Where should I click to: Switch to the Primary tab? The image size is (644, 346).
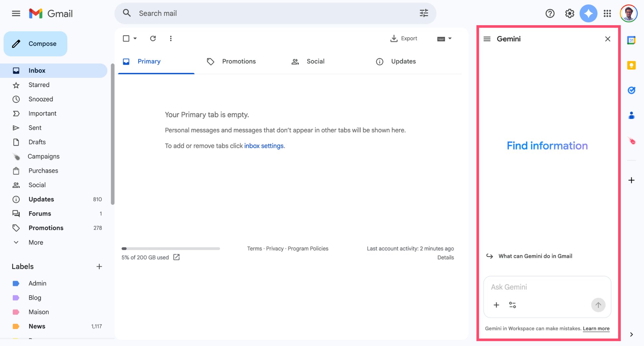[x=156, y=61]
